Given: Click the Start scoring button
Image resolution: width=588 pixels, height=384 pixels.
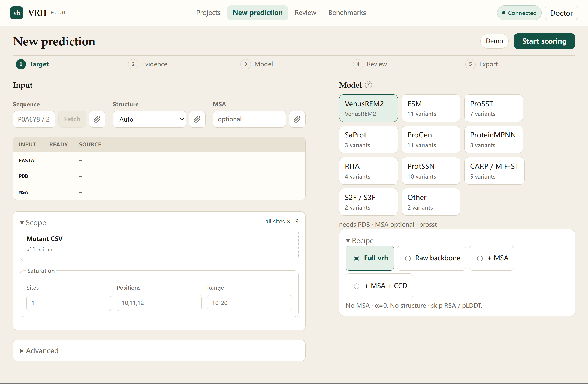Looking at the screenshot, I should coord(544,41).
